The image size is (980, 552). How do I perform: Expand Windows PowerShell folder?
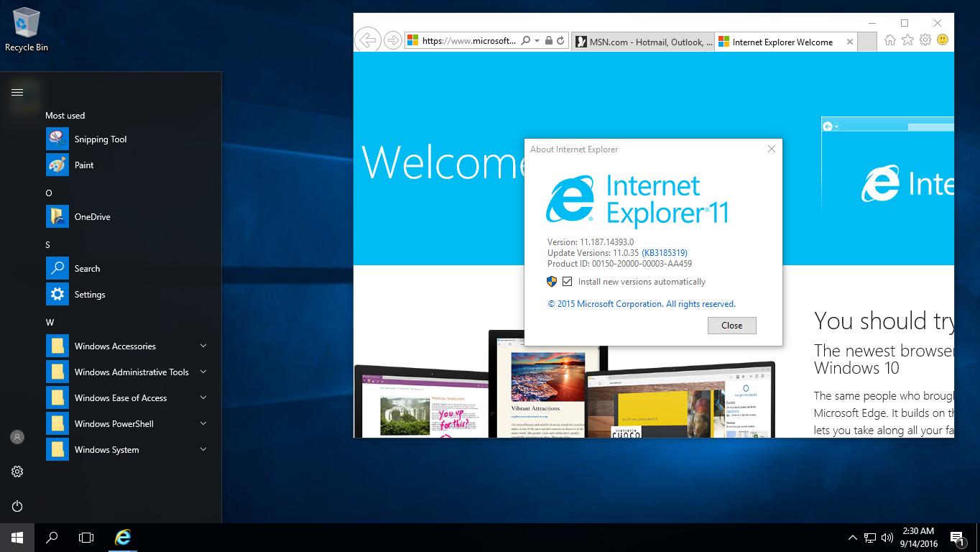pyautogui.click(x=129, y=424)
